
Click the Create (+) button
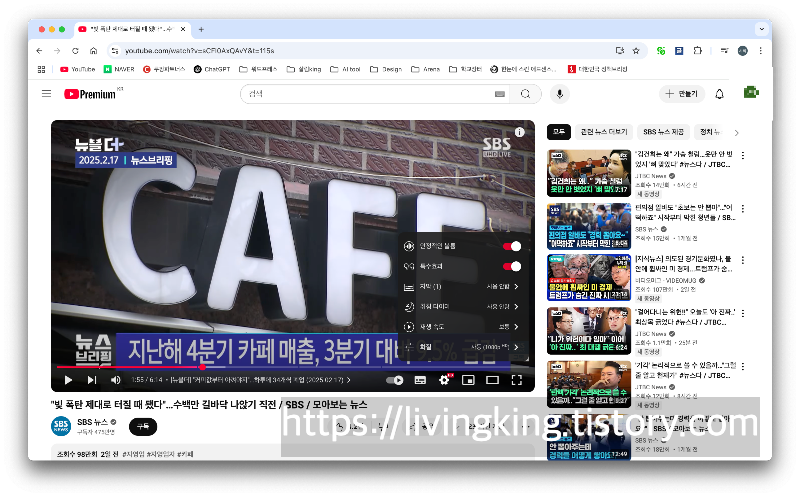click(x=682, y=94)
